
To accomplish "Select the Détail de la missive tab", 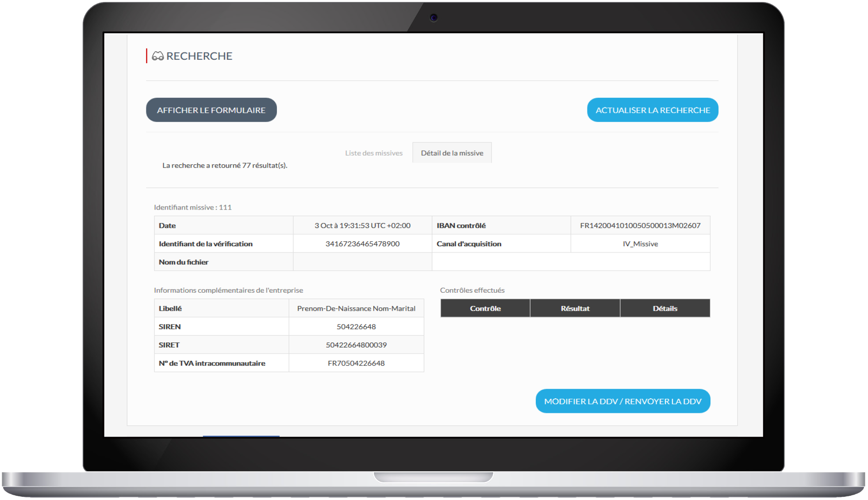I will pyautogui.click(x=452, y=153).
